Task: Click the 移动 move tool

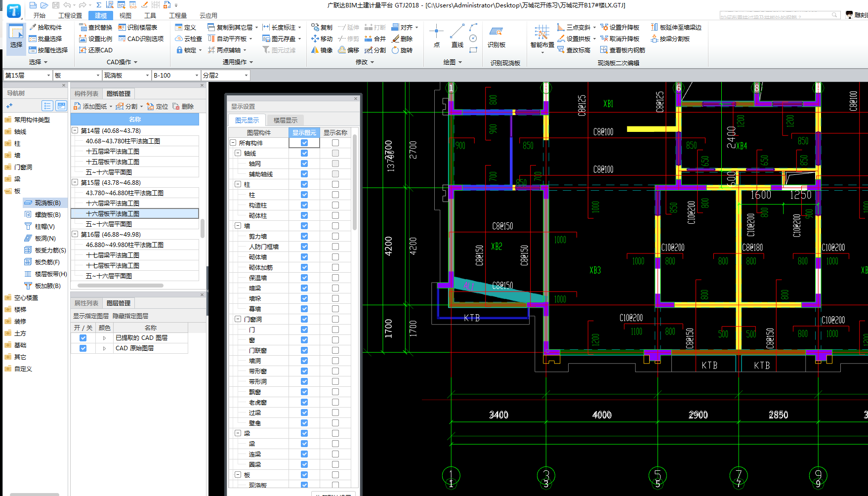Action: click(x=322, y=39)
